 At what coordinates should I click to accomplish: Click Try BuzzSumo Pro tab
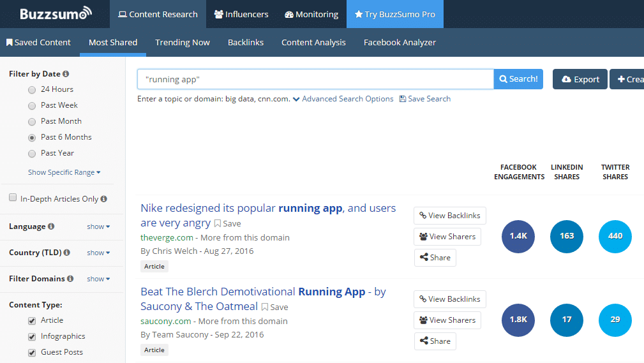point(394,14)
